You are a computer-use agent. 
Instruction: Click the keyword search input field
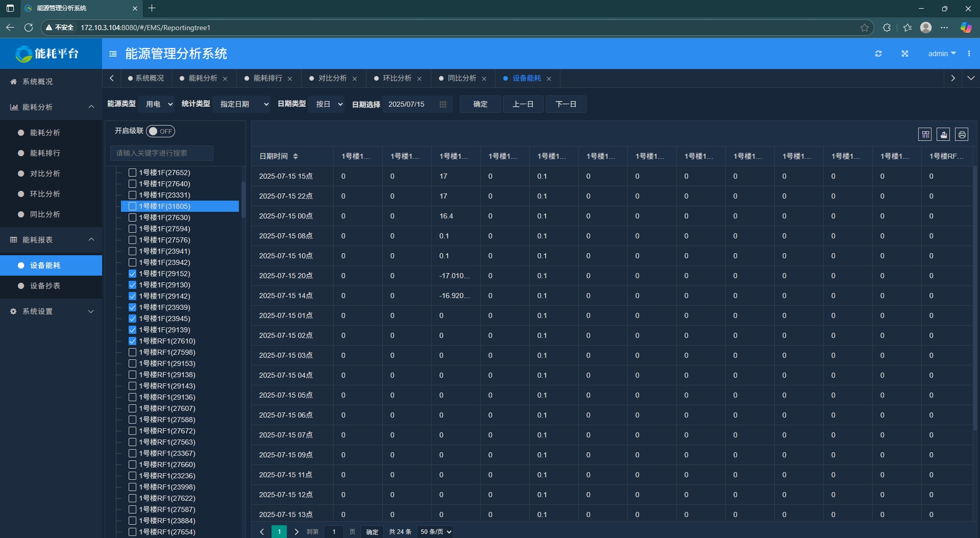coord(161,153)
